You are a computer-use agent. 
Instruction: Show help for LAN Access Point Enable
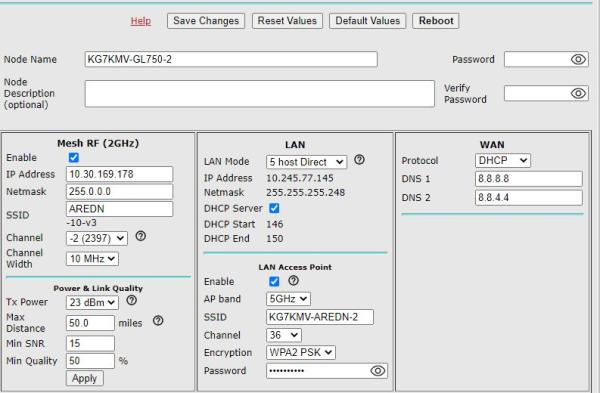click(293, 280)
